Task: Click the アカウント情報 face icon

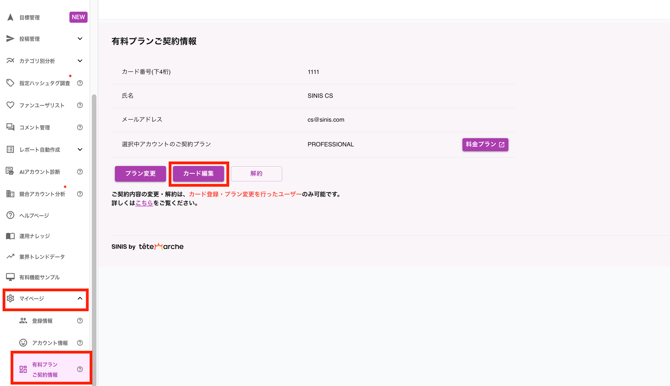Action: 23,343
